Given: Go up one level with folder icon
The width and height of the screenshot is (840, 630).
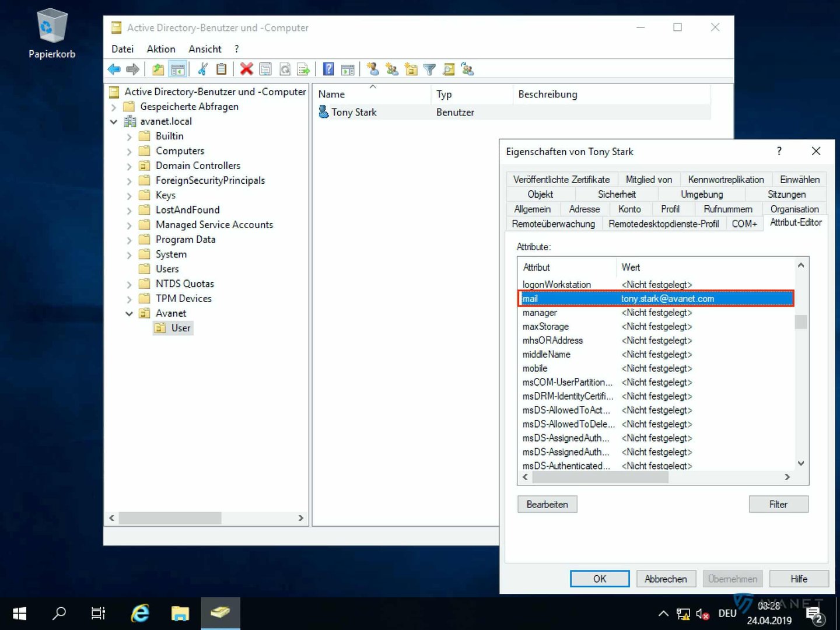Looking at the screenshot, I should point(158,69).
